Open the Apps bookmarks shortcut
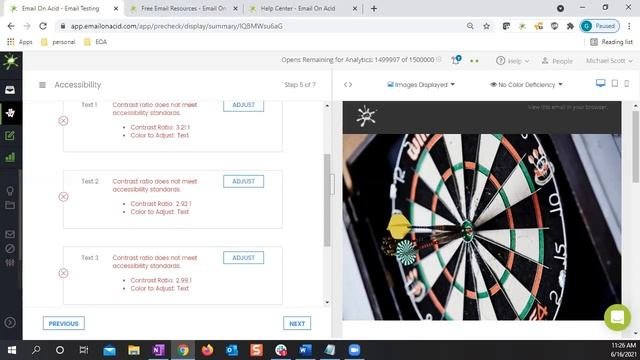This screenshot has width=640, height=360. pos(20,42)
